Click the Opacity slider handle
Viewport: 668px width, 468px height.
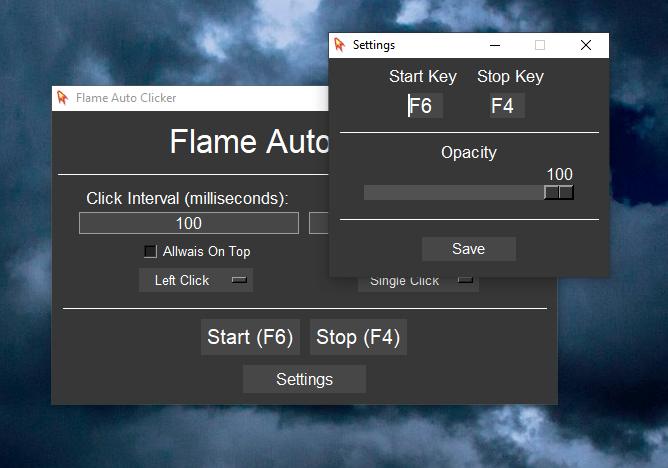click(x=559, y=192)
